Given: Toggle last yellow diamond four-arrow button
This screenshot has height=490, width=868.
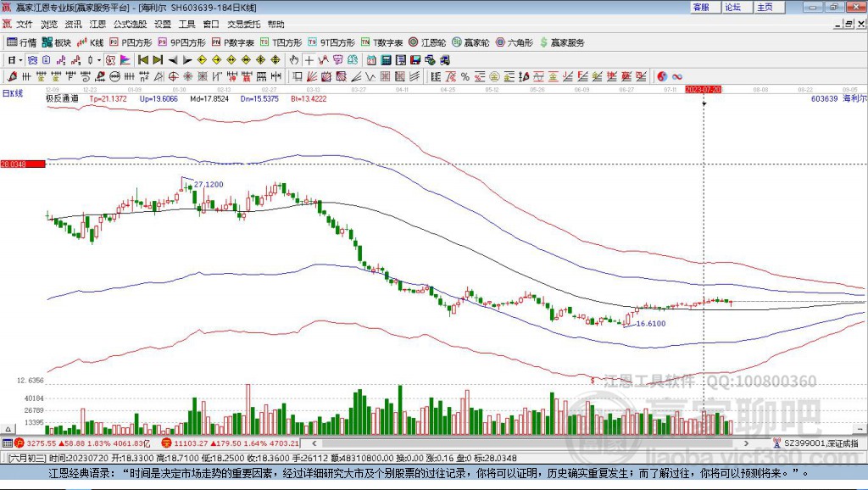Looking at the screenshot, I should point(275,60).
